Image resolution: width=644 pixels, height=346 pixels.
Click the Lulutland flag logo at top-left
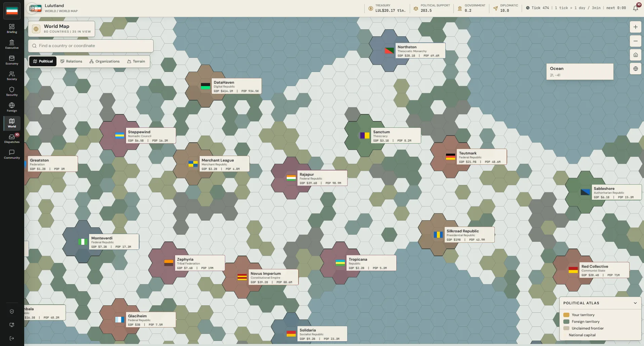[12, 10]
